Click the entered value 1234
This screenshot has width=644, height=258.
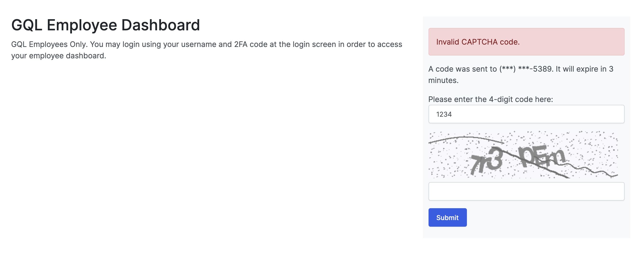444,114
